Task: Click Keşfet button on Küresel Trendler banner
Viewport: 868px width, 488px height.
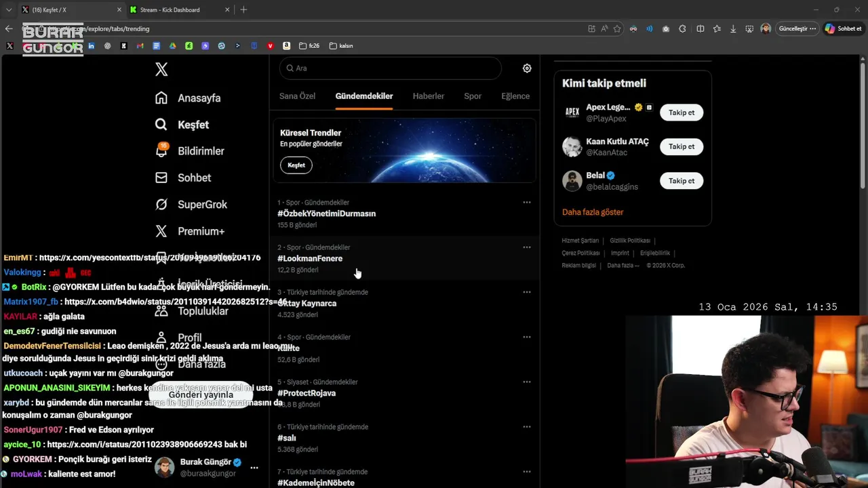Action: point(296,165)
